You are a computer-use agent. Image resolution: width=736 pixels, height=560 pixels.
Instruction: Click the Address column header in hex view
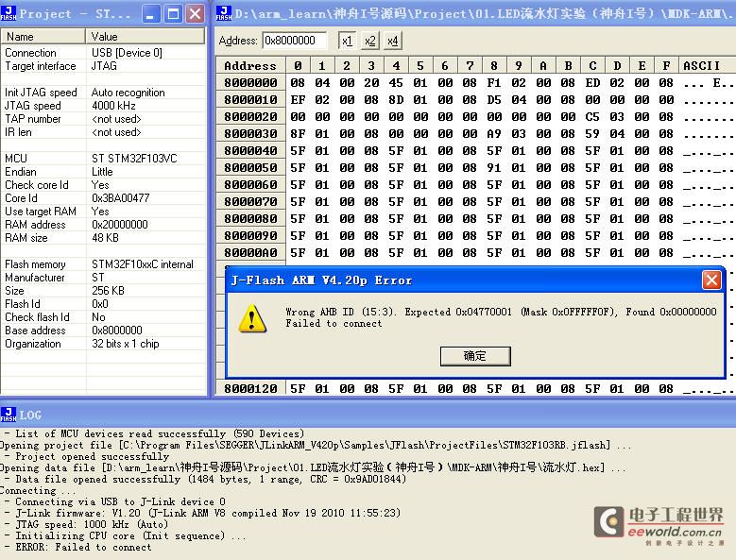(x=250, y=66)
